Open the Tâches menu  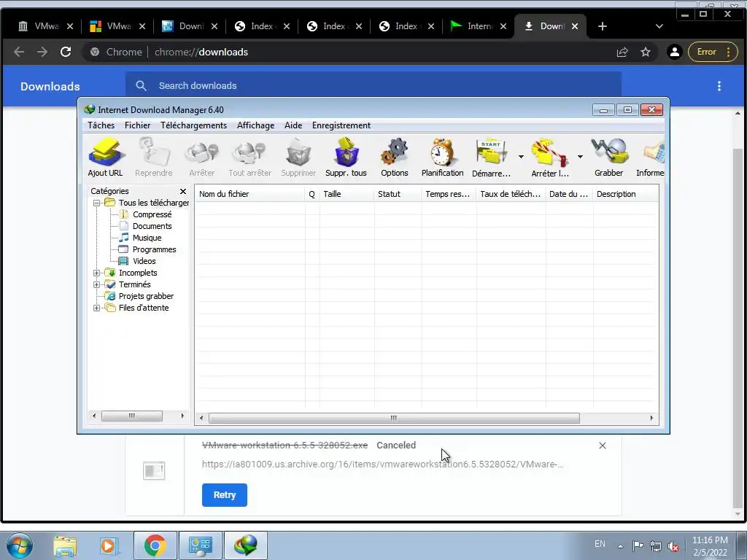pos(101,125)
